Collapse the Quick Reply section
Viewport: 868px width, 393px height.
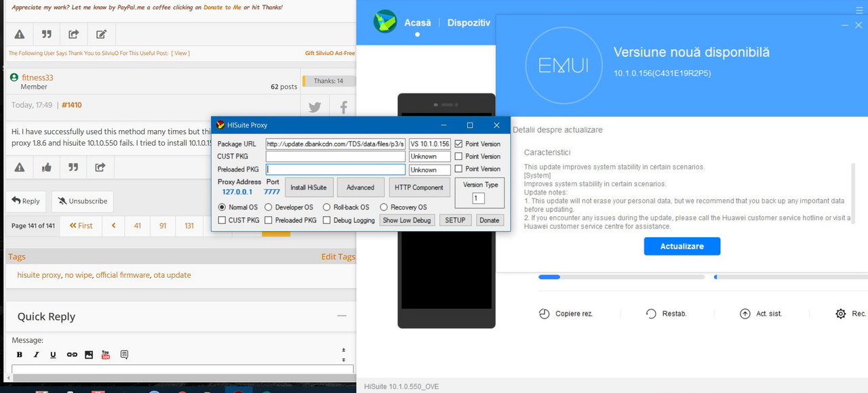342,316
